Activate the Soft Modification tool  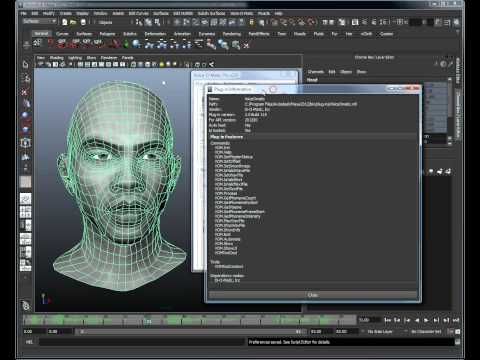pos(26,156)
